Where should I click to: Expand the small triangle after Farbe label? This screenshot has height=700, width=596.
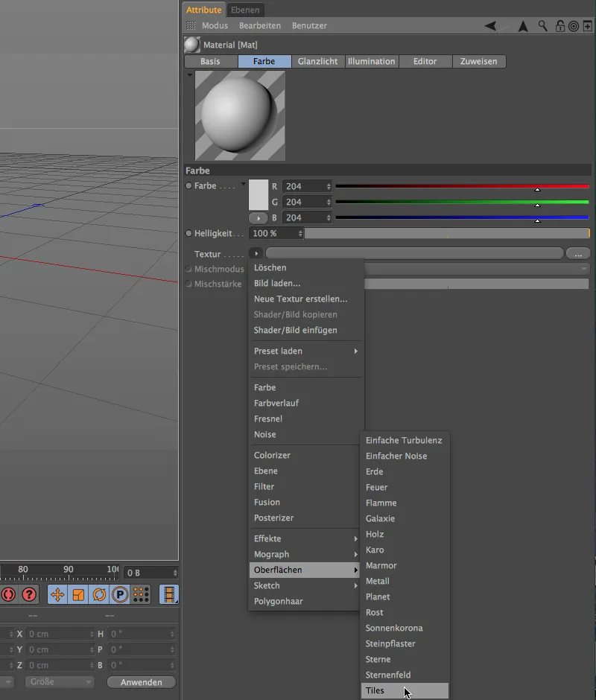[244, 184]
